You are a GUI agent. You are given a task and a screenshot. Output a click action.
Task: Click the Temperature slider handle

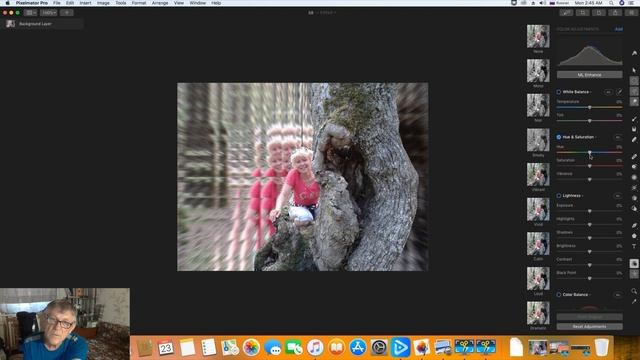589,107
